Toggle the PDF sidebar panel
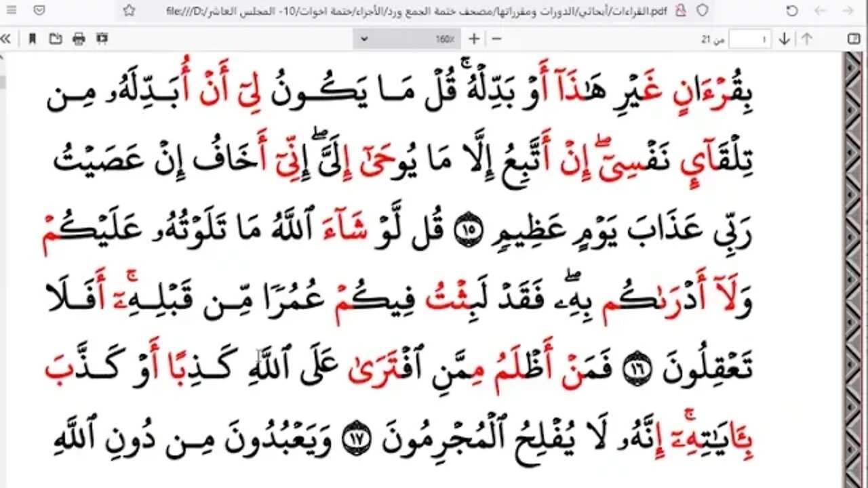Image resolution: width=868 pixels, height=488 pixels. [854, 39]
